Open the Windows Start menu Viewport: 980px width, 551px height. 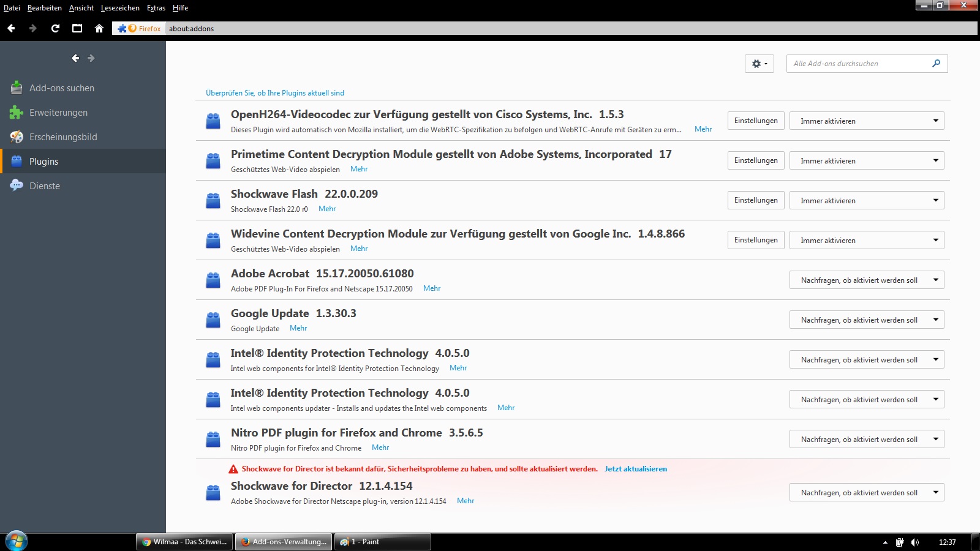coord(17,541)
